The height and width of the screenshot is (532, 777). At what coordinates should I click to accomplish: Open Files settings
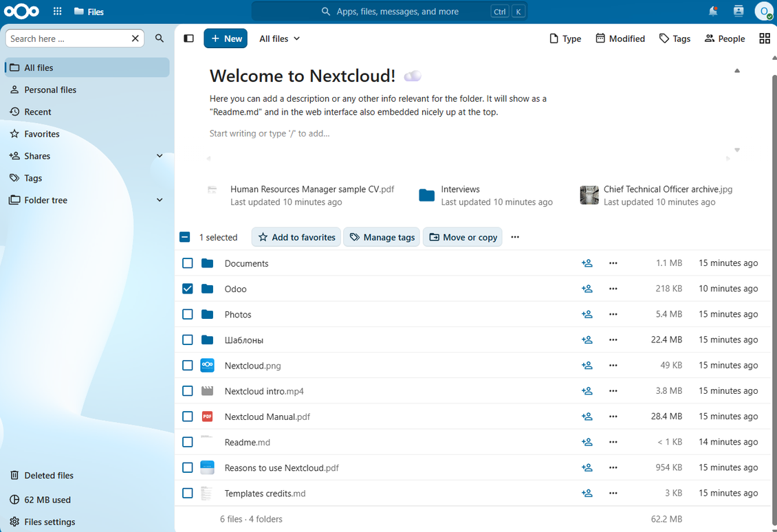(87, 522)
